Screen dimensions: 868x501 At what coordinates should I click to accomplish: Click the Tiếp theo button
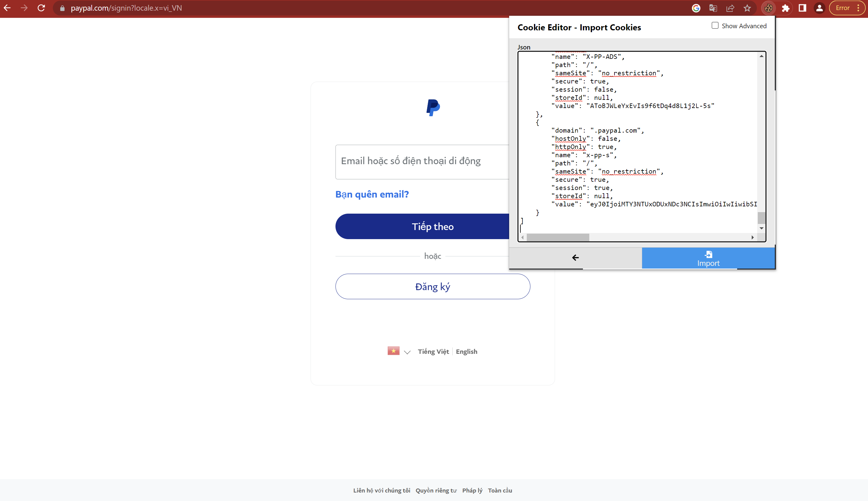(x=422, y=226)
